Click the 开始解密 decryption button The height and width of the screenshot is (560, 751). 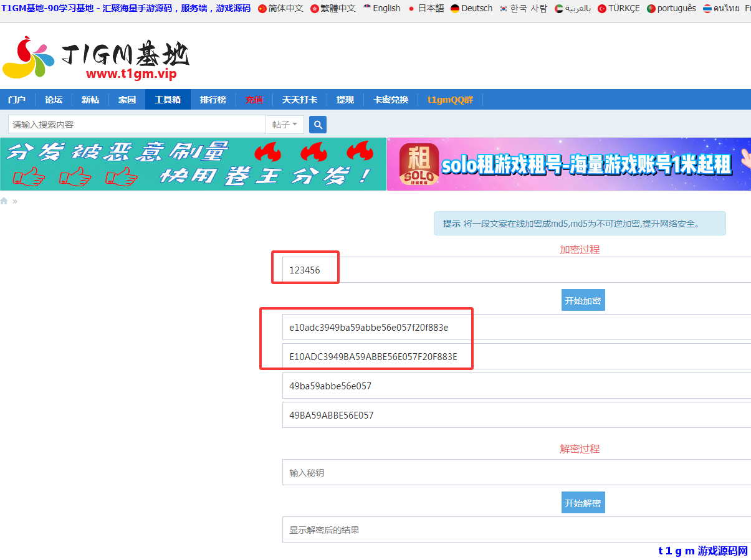(583, 502)
